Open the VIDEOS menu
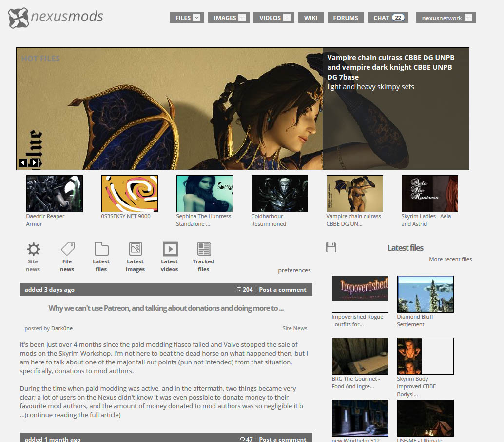Image resolution: width=504 pixels, height=442 pixels. (273, 18)
